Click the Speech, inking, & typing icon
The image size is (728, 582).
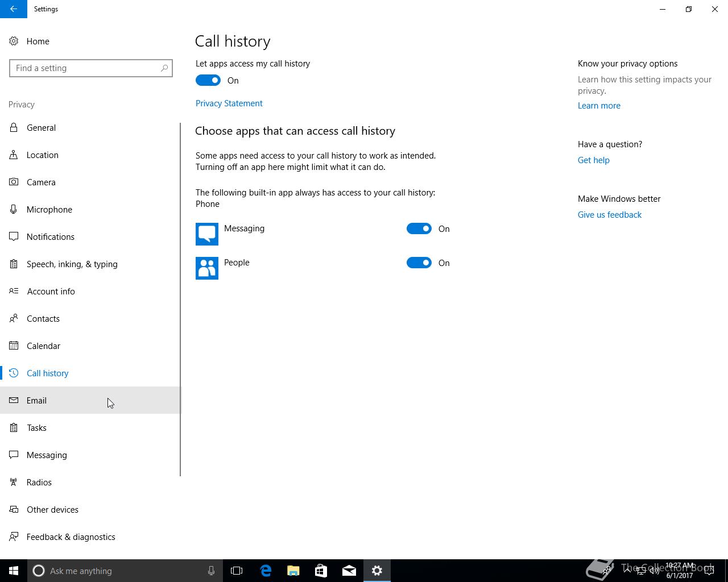(x=14, y=264)
